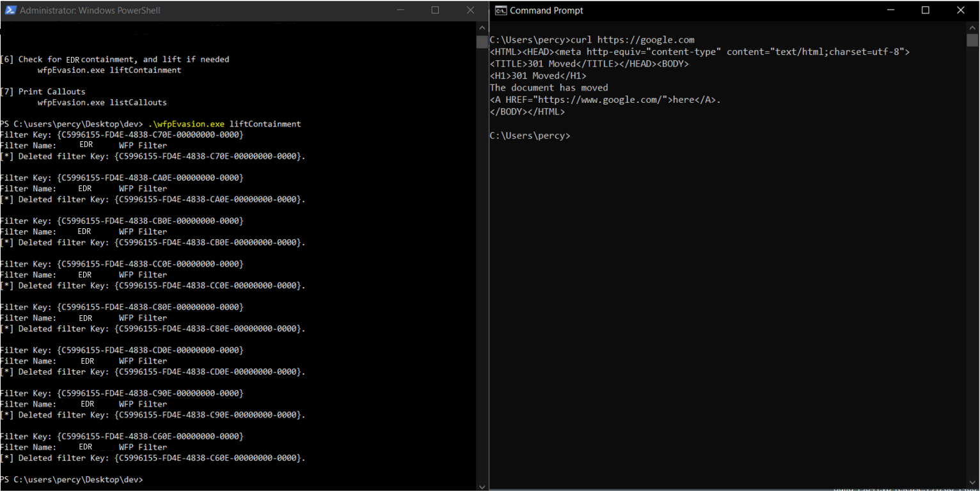Click the 'Administrator: Windows PowerShell' title text
The width and height of the screenshot is (980, 491).
[90, 10]
